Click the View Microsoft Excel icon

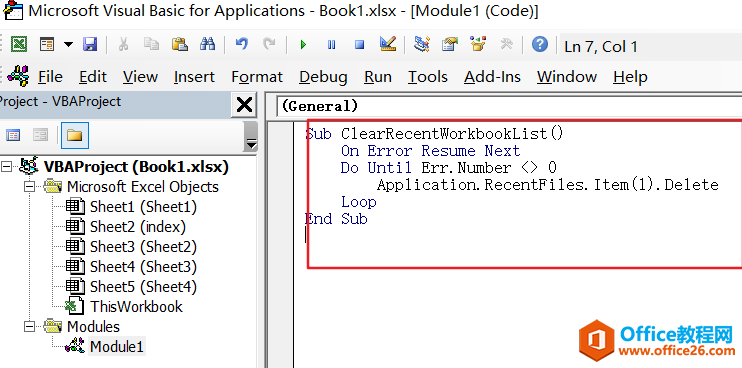pos(18,45)
